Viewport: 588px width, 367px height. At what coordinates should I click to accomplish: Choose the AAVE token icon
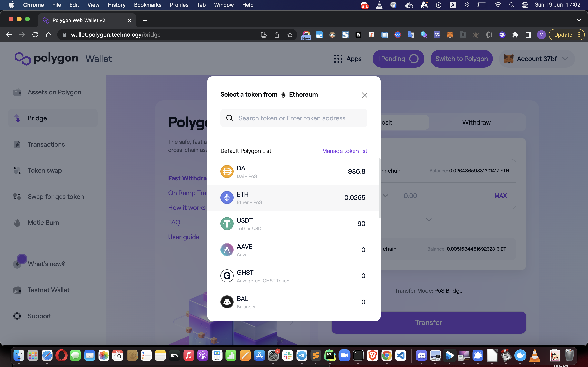coord(227,250)
